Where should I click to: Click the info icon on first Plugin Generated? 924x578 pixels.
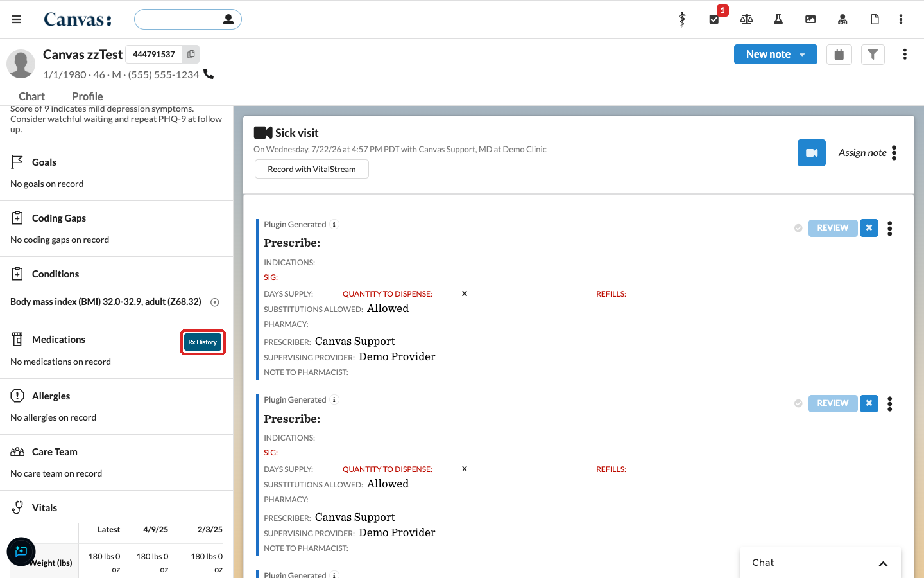334,224
